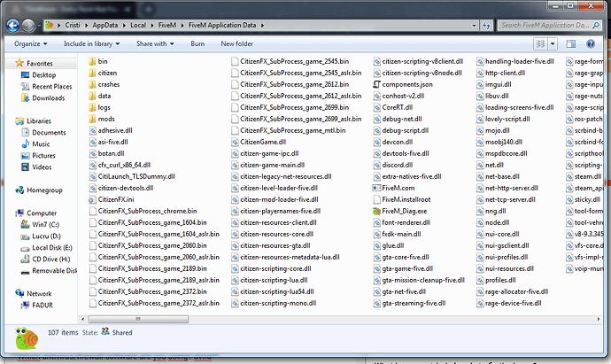Open the Share with dropdown
Image resolution: width=611 pixels, height=364 pixels.
click(x=155, y=43)
